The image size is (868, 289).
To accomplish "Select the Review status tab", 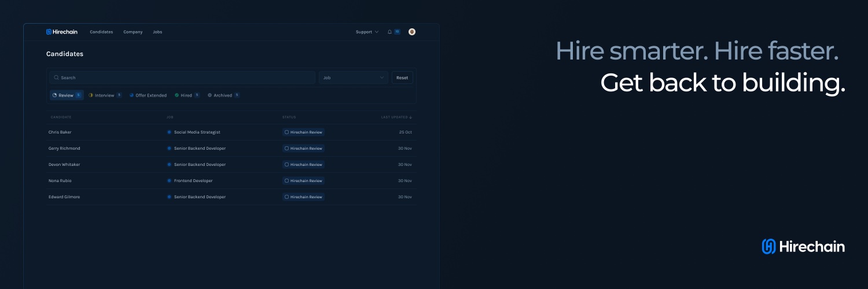I will 67,95.
